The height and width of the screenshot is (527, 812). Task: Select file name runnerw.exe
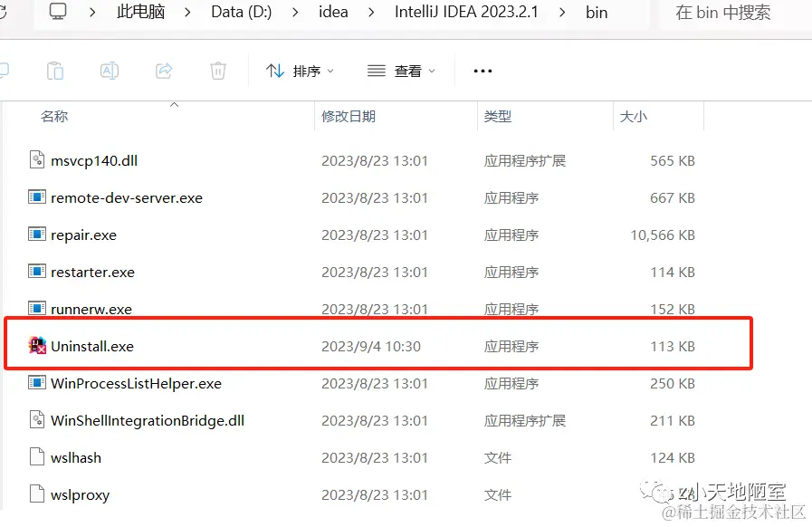click(91, 310)
